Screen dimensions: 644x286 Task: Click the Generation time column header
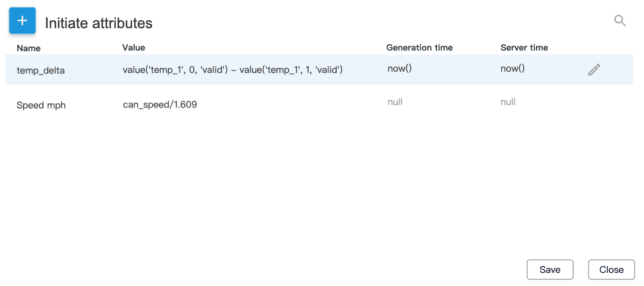(x=419, y=47)
